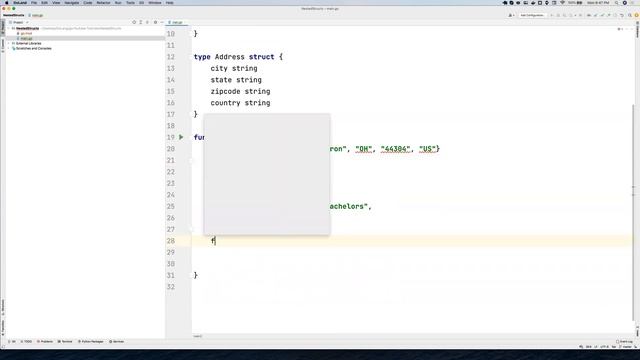Click the undo/rollback arrow in toolbar
This screenshot has height=360, width=640.
(x=622, y=15)
